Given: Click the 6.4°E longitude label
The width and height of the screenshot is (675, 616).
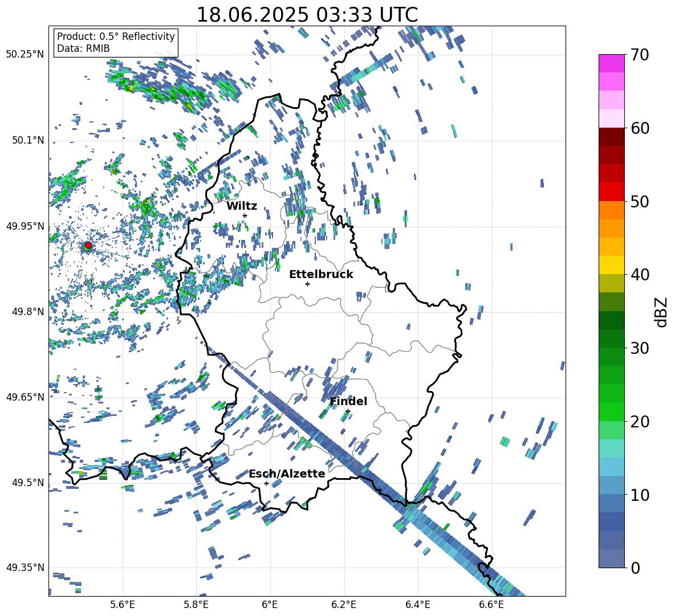Looking at the screenshot, I should (x=417, y=605).
